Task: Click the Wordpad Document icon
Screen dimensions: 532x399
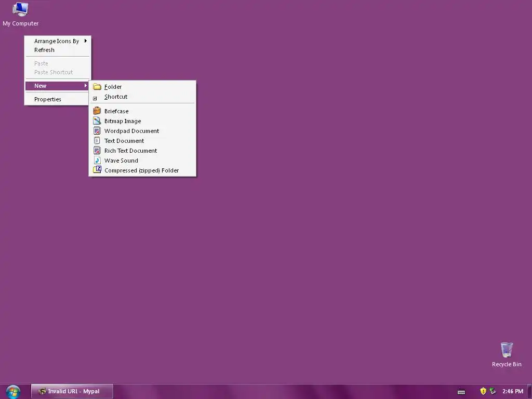Action: pos(97,130)
